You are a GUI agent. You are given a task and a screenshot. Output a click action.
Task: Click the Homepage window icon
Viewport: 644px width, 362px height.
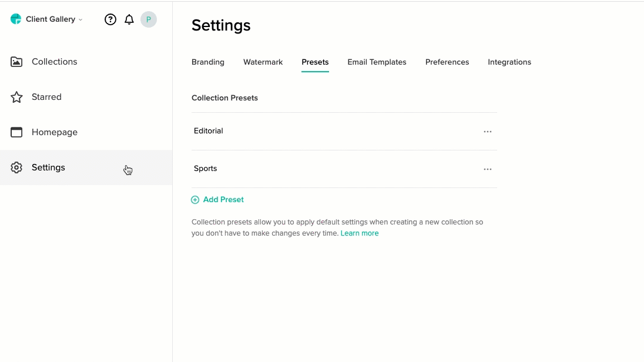point(16,132)
